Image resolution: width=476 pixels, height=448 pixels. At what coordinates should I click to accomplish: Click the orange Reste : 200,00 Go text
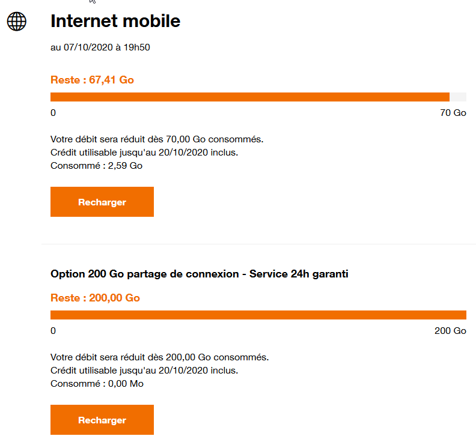point(95,298)
